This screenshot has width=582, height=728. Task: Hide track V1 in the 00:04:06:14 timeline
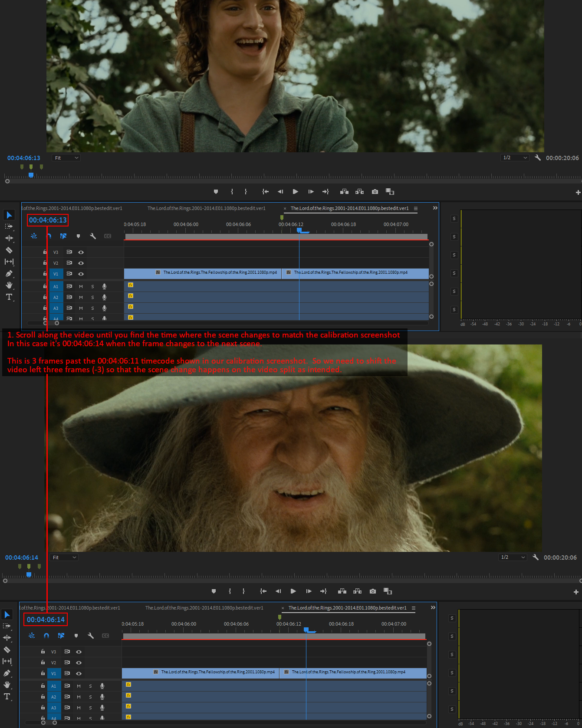[x=79, y=673]
